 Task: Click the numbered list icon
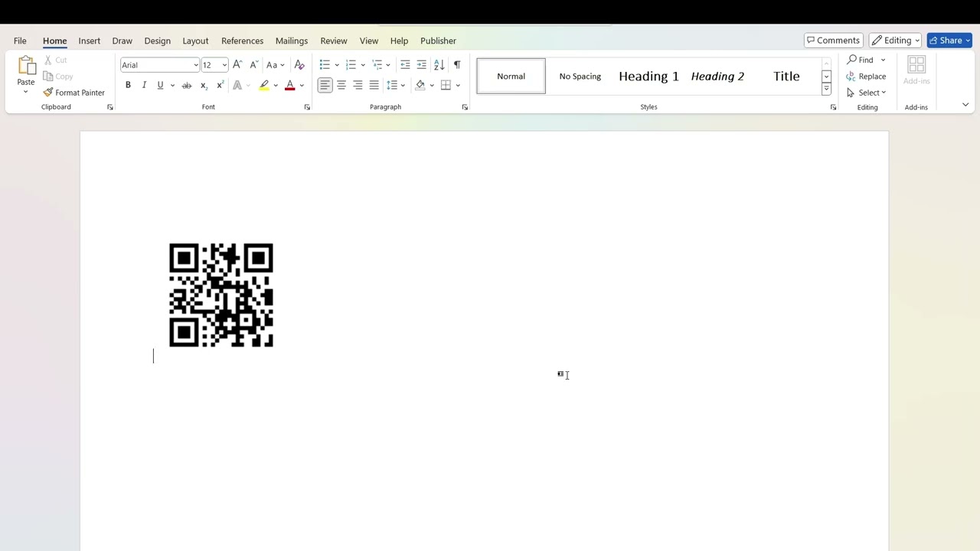point(351,65)
